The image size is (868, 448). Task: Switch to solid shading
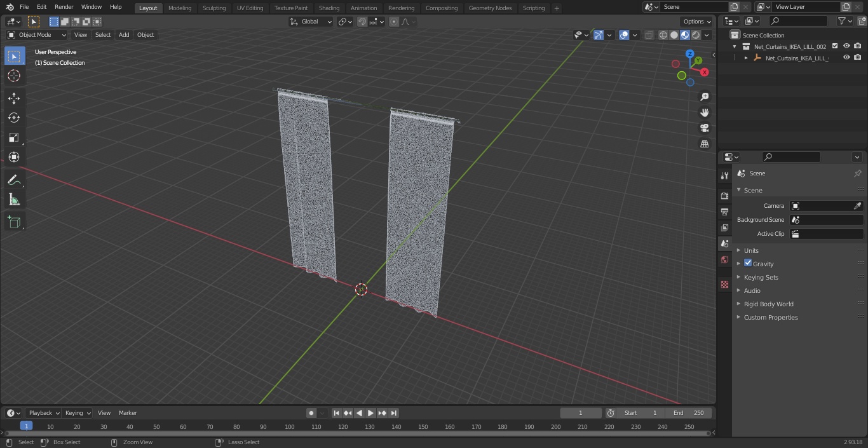tap(674, 35)
